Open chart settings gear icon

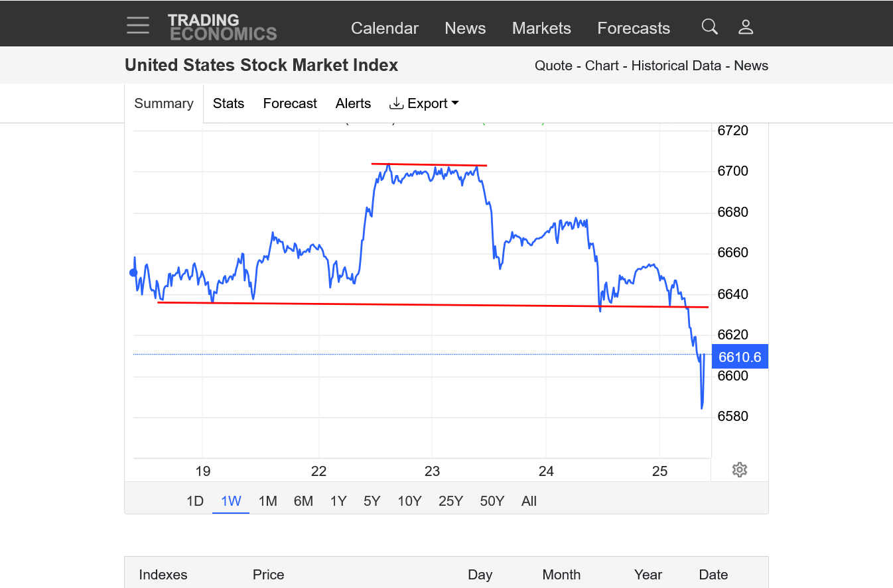pos(740,470)
